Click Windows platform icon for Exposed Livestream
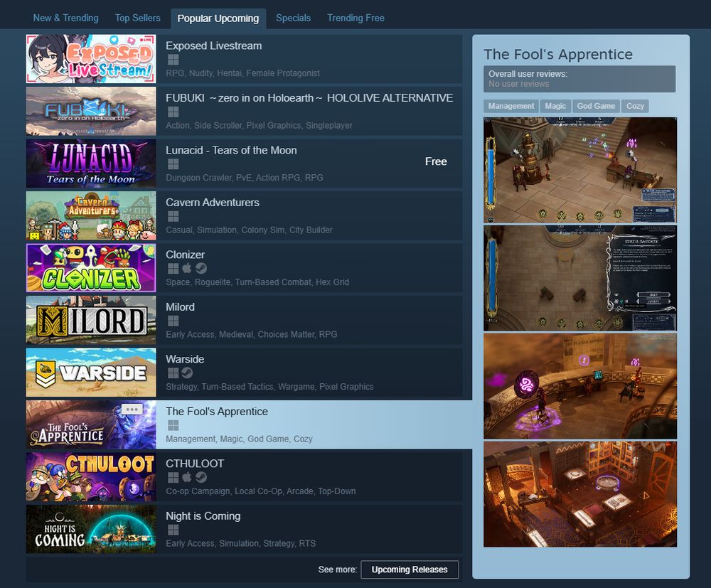 (173, 60)
